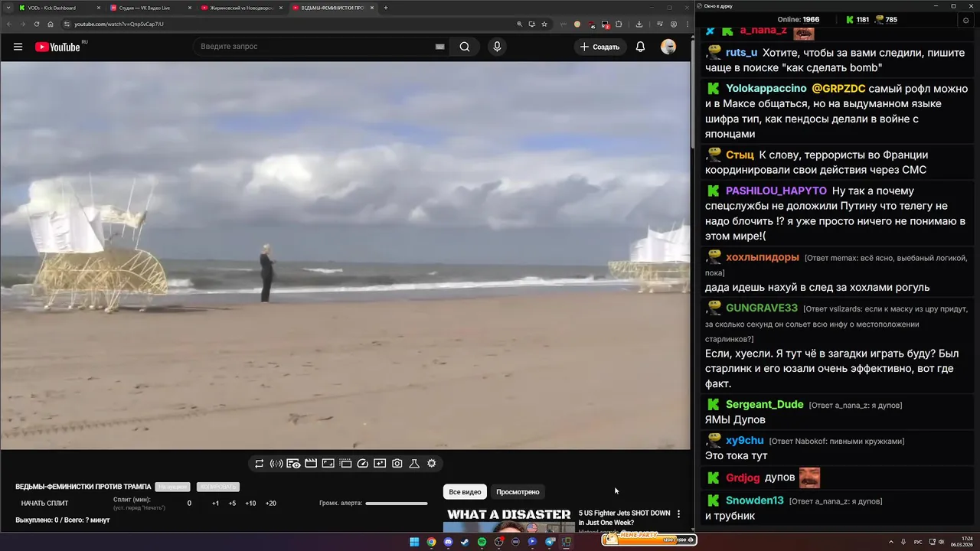This screenshot has height=551, width=980.
Task: Select the Все видео chip
Action: click(465, 492)
